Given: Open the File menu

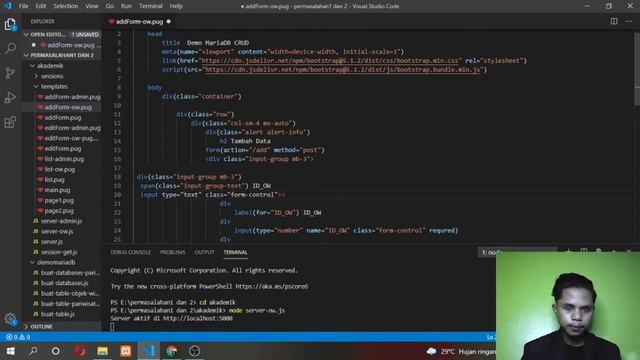Looking at the screenshot, I should tap(24, 6).
